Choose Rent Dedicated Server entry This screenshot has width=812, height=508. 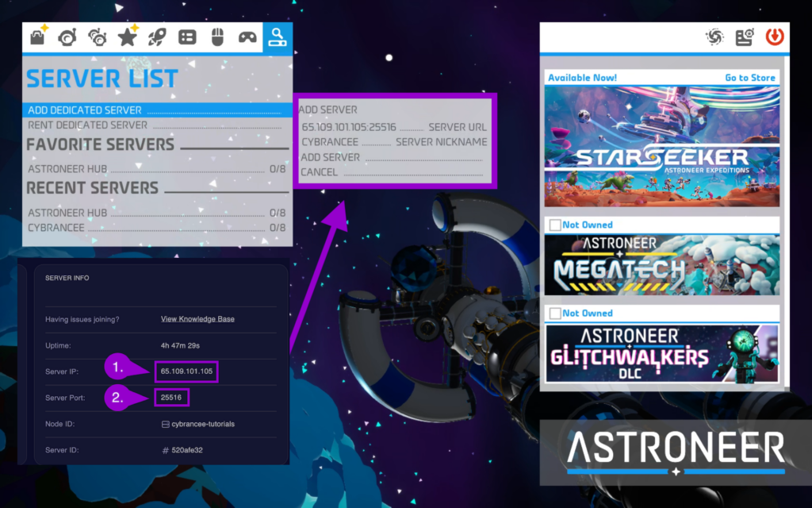pos(158,125)
